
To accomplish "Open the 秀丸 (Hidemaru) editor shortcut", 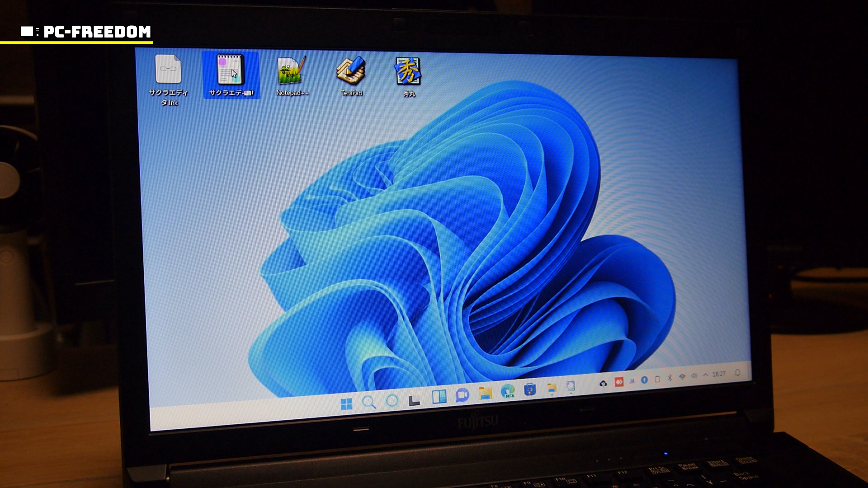I will pos(408,72).
